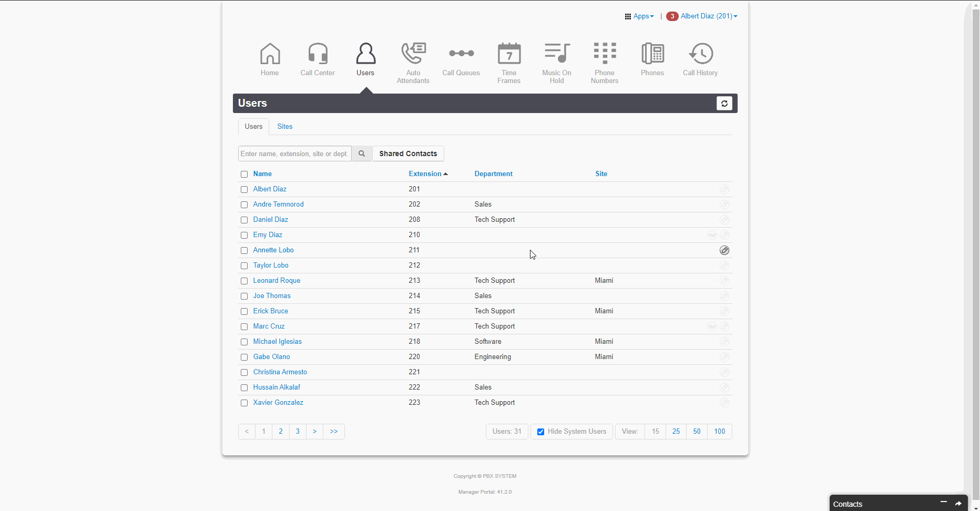Go to the next page
This screenshot has height=511, width=980.
click(314, 432)
